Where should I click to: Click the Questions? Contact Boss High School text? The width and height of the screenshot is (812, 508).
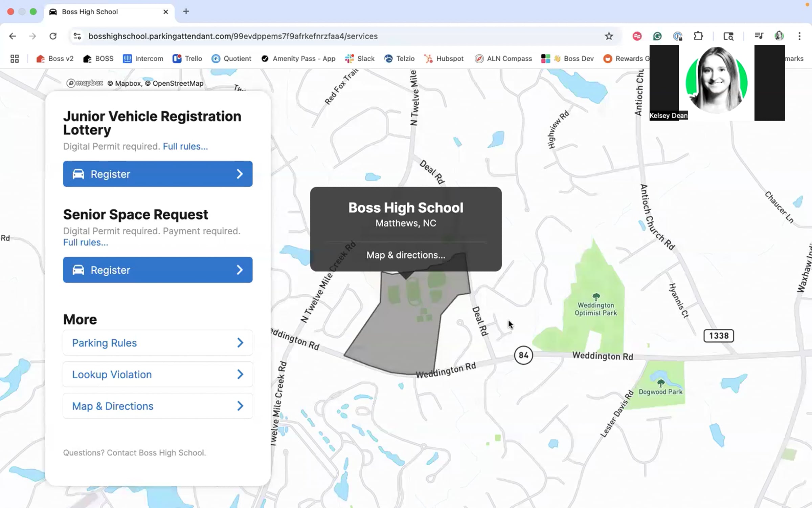pyautogui.click(x=134, y=453)
